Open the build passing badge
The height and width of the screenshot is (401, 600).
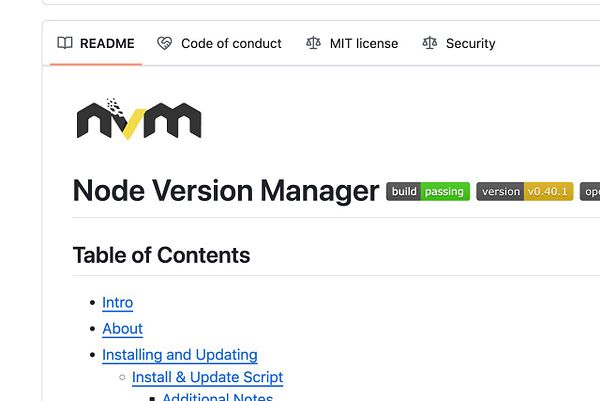click(x=428, y=191)
